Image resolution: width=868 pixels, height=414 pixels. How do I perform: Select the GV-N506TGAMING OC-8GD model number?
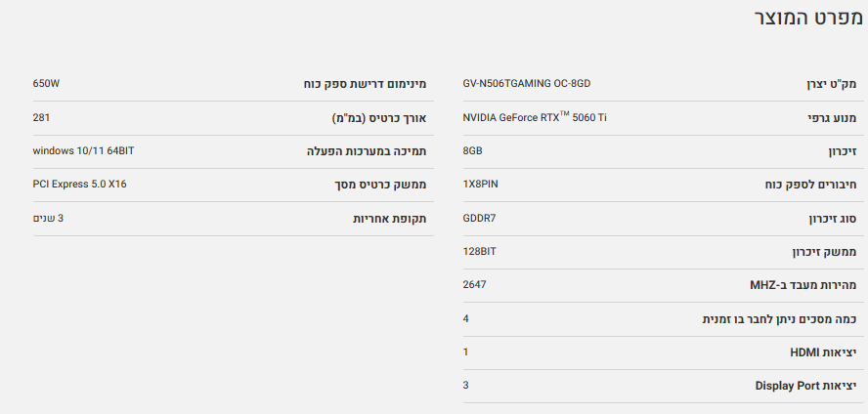coord(526,85)
